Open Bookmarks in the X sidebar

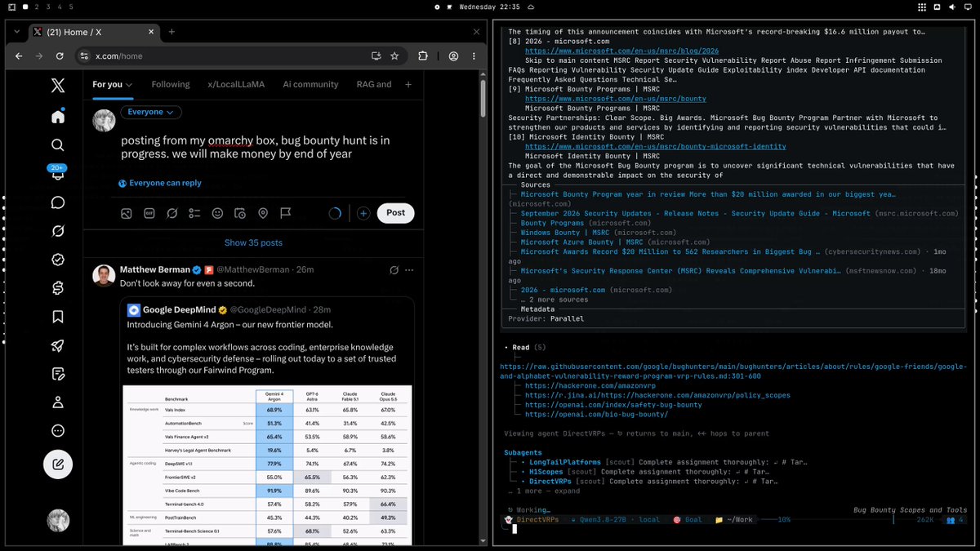click(58, 317)
